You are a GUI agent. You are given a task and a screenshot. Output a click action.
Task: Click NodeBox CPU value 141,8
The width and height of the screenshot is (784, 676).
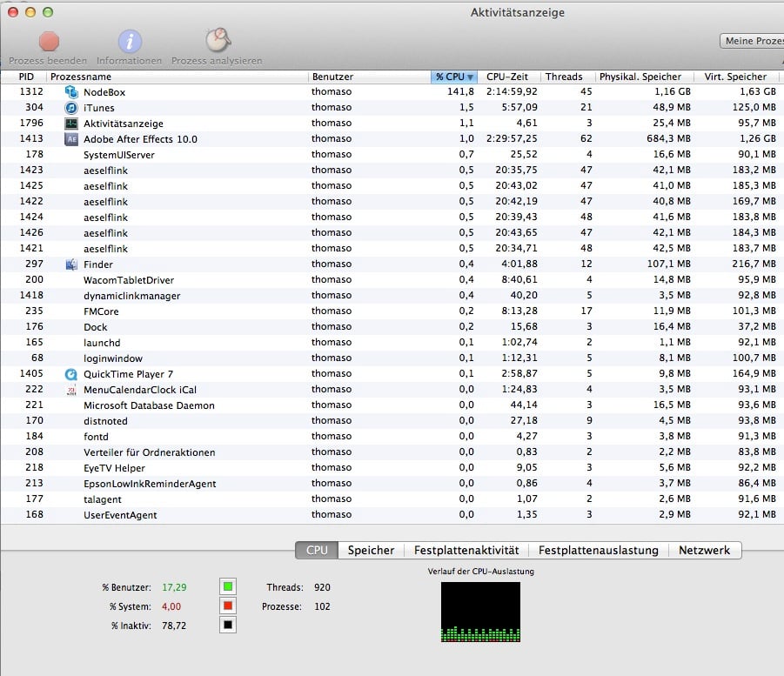[x=460, y=91]
